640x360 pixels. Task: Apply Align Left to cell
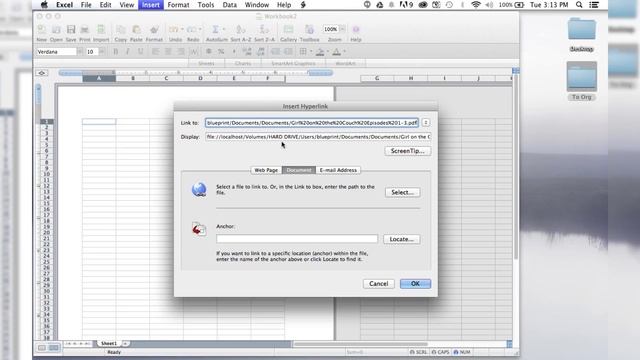pos(156,52)
